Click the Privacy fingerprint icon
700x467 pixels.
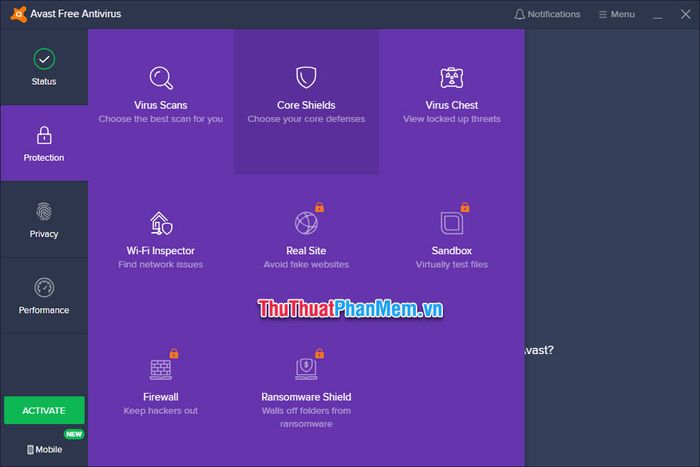click(x=44, y=212)
